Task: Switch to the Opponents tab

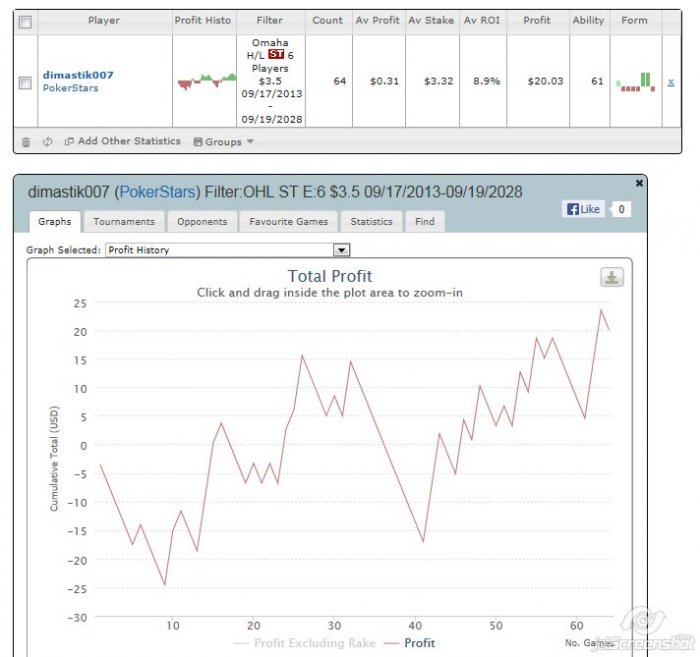Action: pos(202,222)
